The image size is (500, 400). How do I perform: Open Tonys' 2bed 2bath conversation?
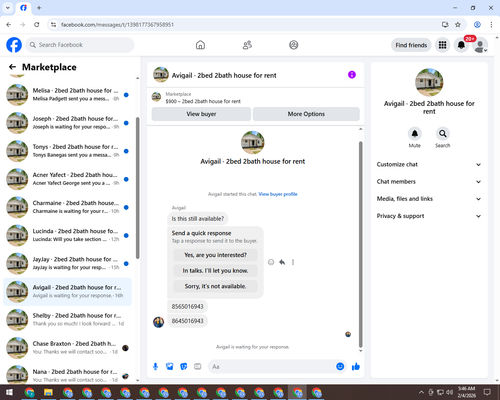click(x=67, y=151)
